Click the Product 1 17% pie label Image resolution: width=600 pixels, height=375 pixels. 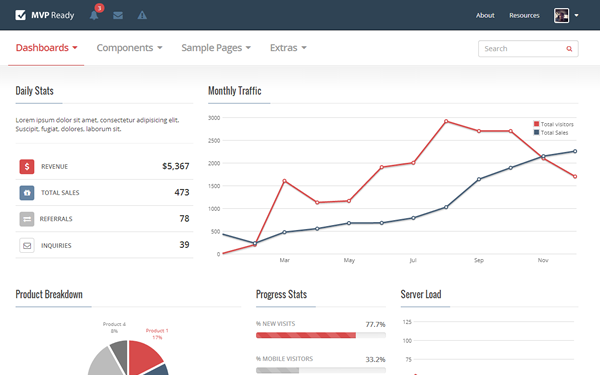pyautogui.click(x=157, y=334)
